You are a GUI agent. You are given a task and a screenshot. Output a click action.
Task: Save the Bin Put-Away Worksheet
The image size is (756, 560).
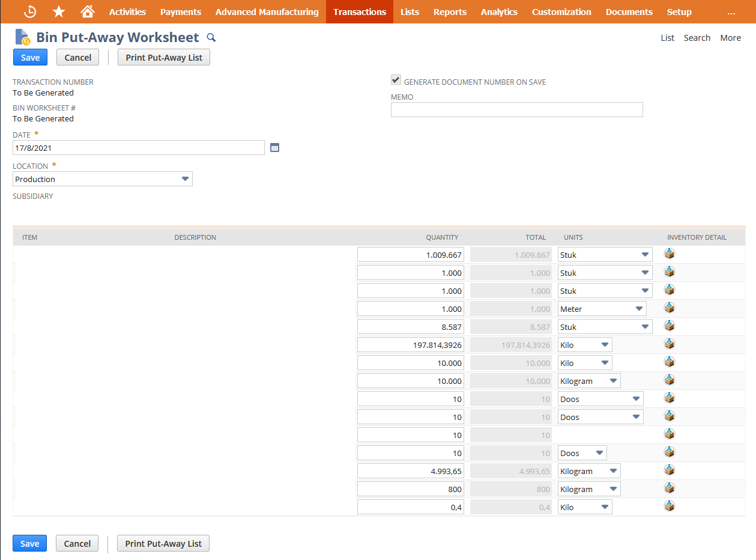coord(29,57)
